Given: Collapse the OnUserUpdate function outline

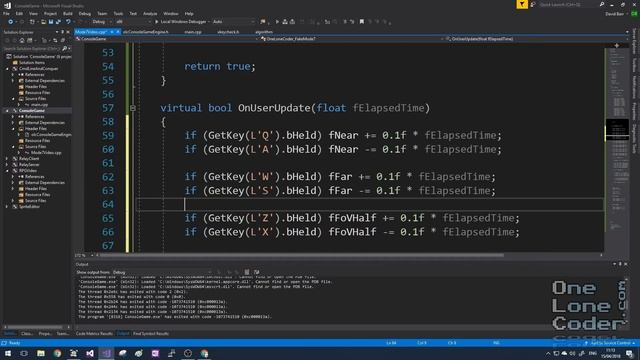Looking at the screenshot, I should (133, 108).
